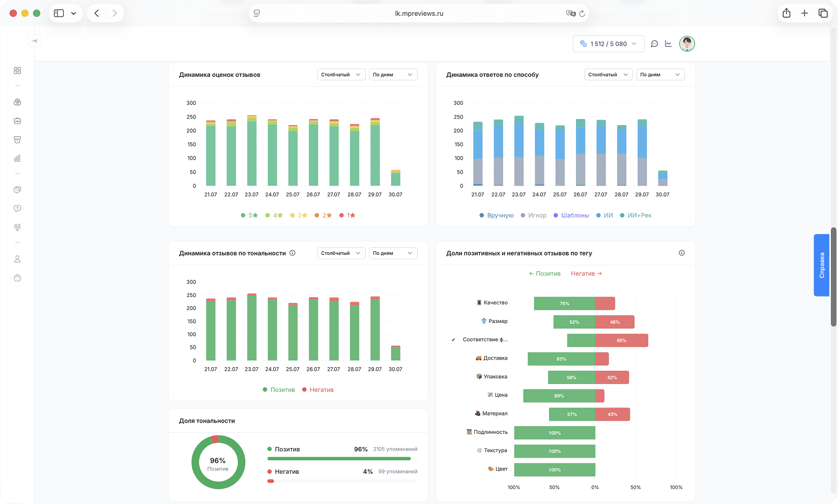Toggle the 5★ legend series

249,215
